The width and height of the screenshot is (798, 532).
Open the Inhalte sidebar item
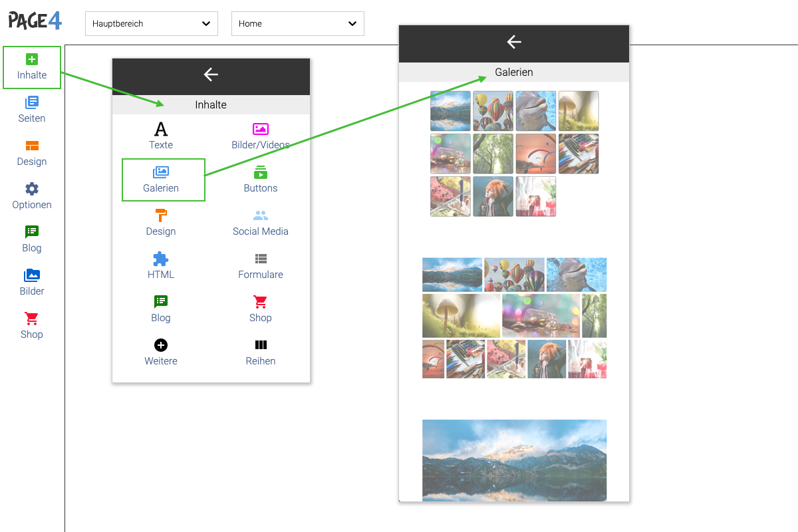(32, 67)
